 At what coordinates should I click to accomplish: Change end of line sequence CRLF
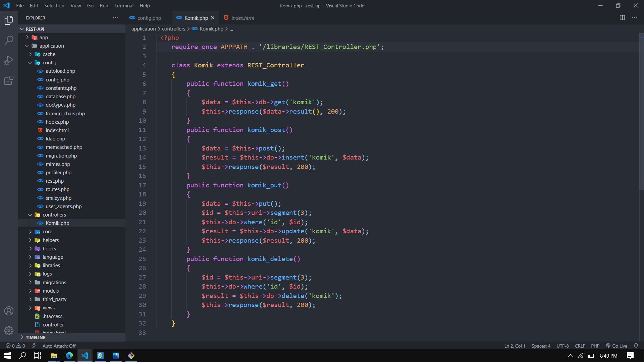pos(580,346)
